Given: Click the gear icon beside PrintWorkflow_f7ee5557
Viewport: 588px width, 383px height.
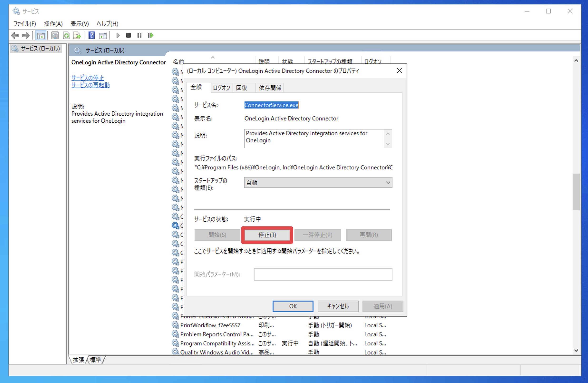Looking at the screenshot, I should (x=175, y=325).
